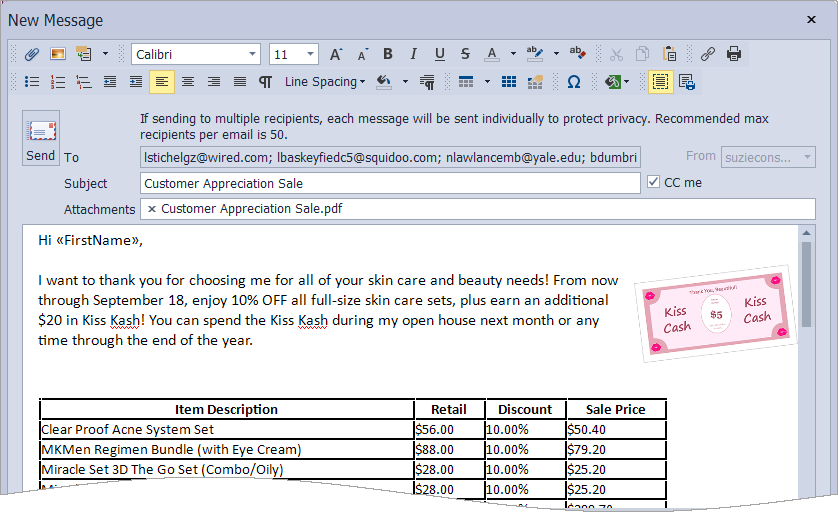Attach a file with the paperclip icon

[32, 54]
